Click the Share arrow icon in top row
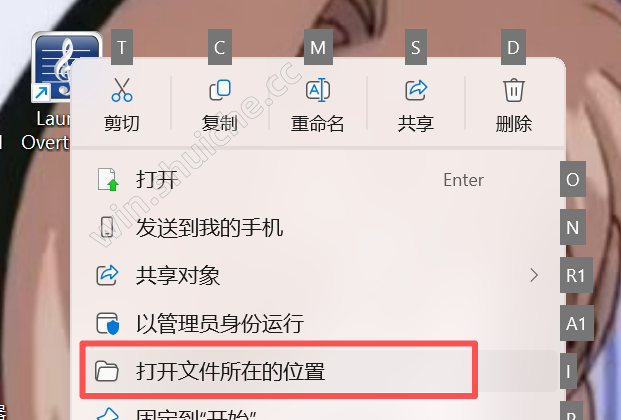Image resolution: width=621 pixels, height=420 pixels. coord(416,90)
